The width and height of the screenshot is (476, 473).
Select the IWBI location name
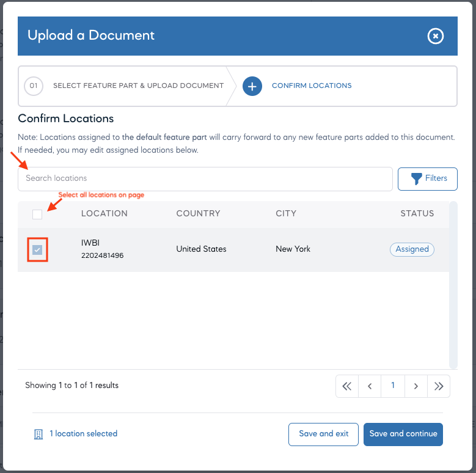click(x=90, y=243)
